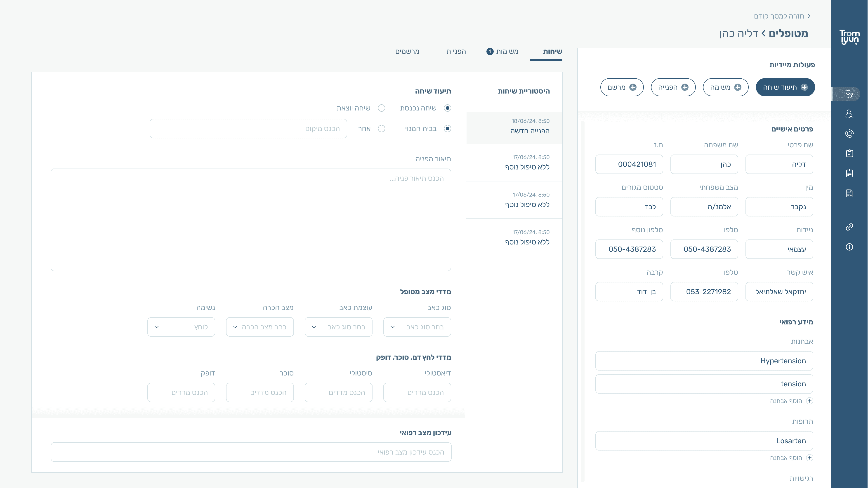Screen dimensions: 868x488
Task: Select the אחר location radio button
Action: point(381,129)
